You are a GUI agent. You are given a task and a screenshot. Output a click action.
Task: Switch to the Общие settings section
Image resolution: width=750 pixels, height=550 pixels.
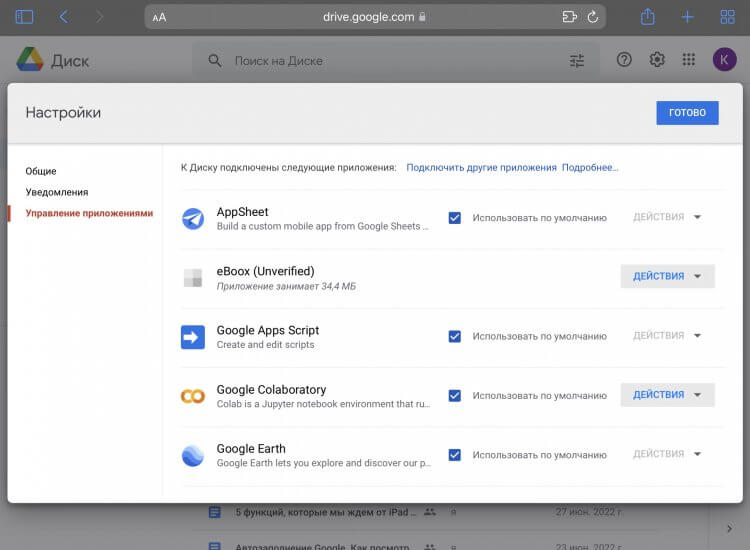(41, 171)
